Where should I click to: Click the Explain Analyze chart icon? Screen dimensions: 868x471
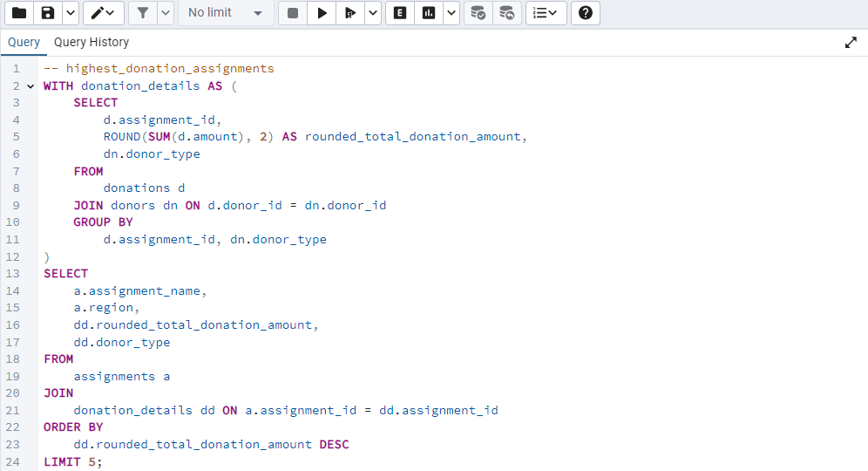point(429,13)
